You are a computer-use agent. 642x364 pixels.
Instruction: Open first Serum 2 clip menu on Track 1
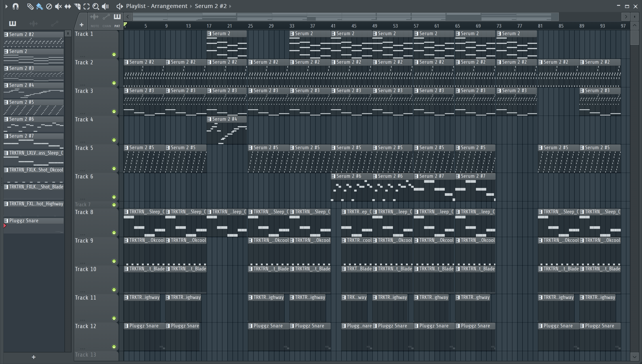click(x=209, y=34)
